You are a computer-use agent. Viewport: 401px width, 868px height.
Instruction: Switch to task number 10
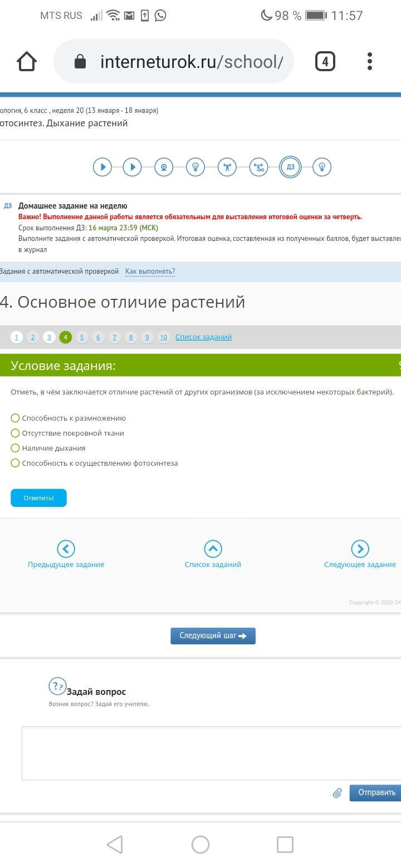pos(163,337)
